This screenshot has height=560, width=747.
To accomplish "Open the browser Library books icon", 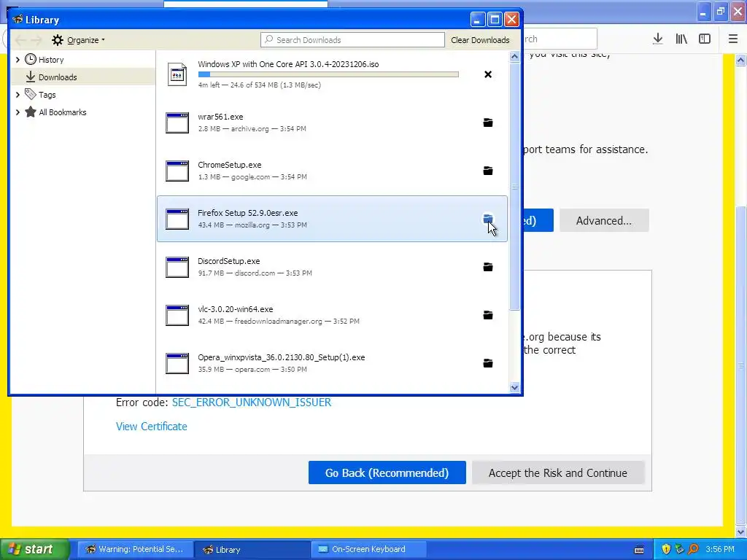I will tap(681, 39).
